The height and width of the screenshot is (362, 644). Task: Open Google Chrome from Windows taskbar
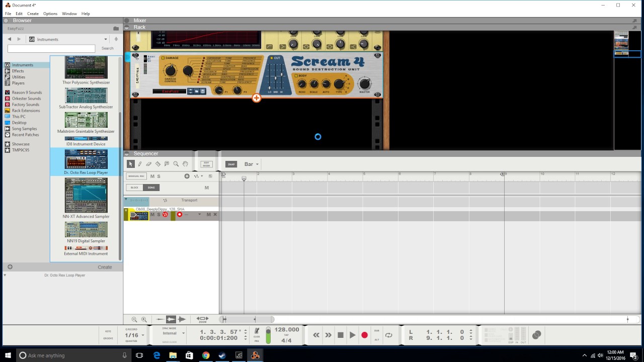tap(206, 355)
